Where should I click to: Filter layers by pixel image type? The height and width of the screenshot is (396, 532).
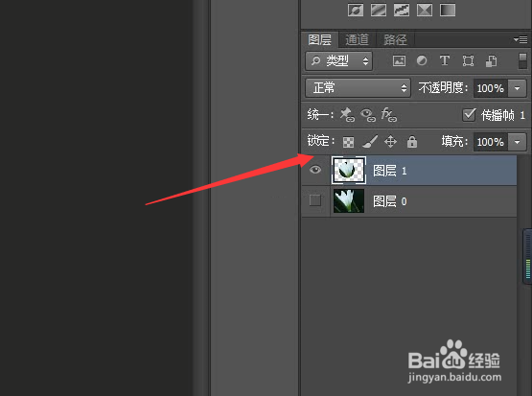(399, 61)
